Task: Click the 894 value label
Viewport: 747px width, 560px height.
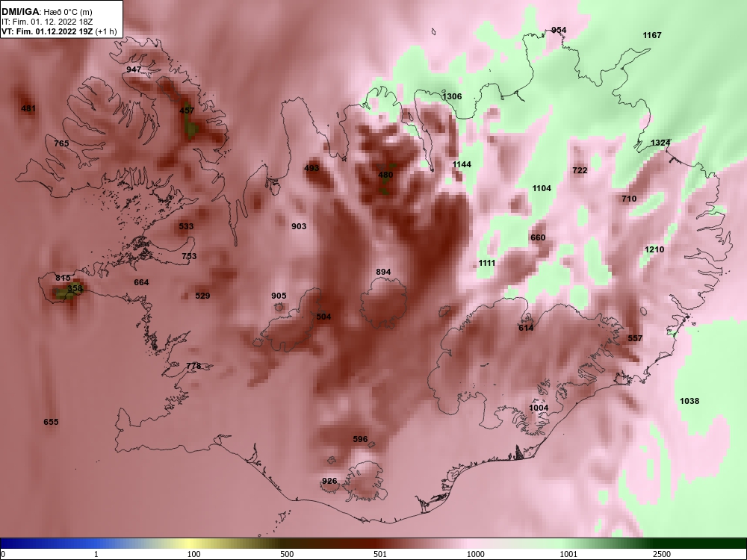Action: 383,272
